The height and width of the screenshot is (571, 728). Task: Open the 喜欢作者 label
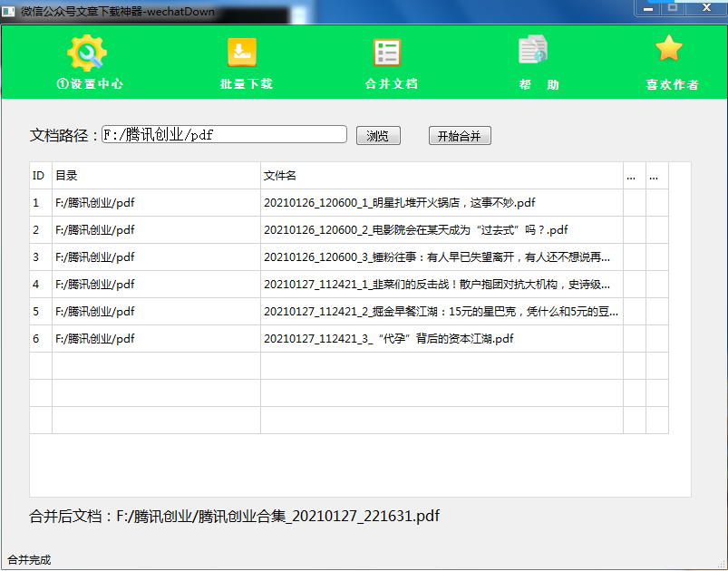tap(672, 85)
